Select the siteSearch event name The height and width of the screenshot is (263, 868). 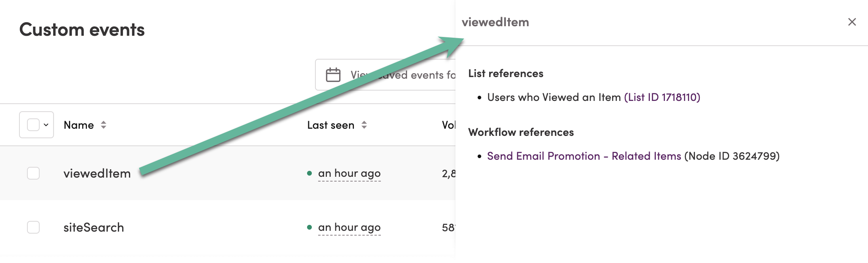[x=94, y=227]
